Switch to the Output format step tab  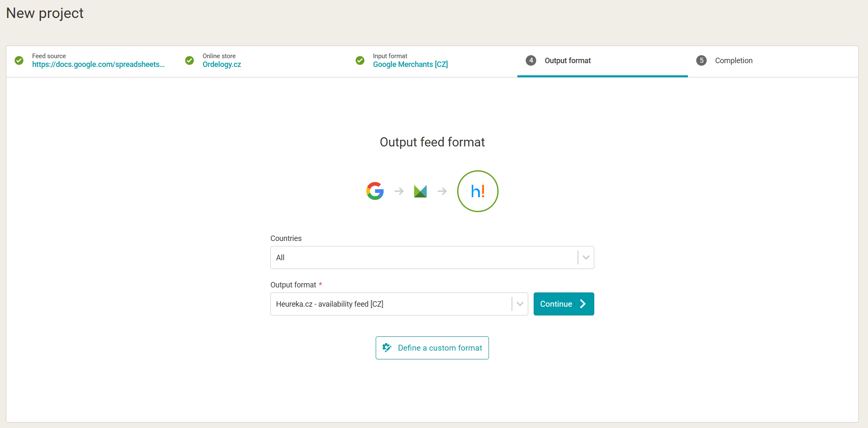(x=568, y=61)
